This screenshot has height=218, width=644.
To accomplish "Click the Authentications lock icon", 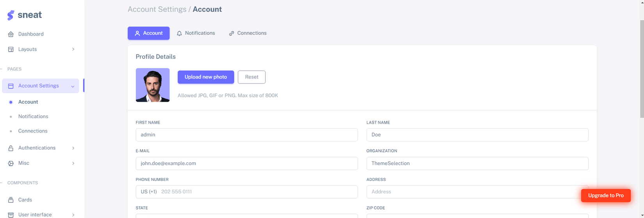I will click(11, 148).
